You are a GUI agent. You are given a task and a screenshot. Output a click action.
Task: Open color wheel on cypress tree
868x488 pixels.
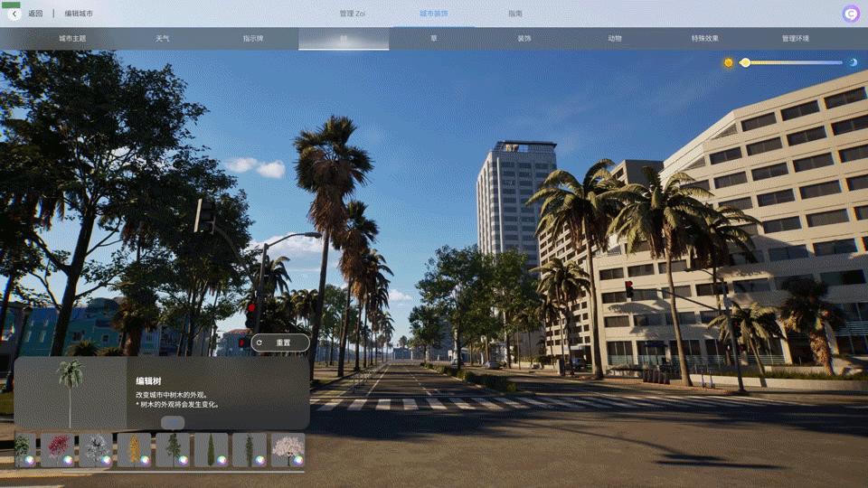pyautogui.click(x=222, y=460)
